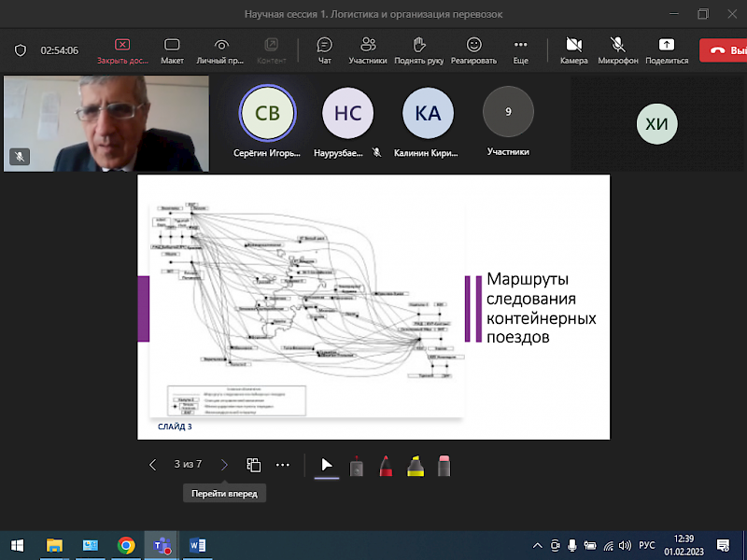Unmute the microphone (Микрофон)
Screen dimensions: 747x560
click(617, 49)
